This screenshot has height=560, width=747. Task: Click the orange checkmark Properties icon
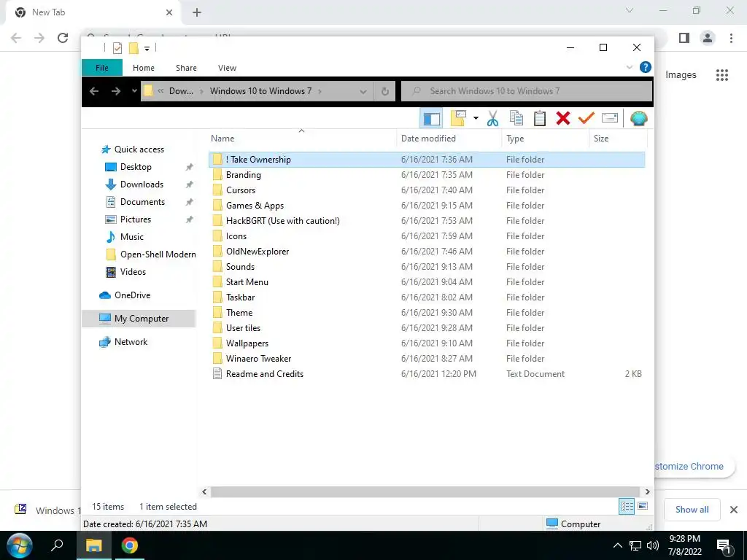click(x=586, y=117)
